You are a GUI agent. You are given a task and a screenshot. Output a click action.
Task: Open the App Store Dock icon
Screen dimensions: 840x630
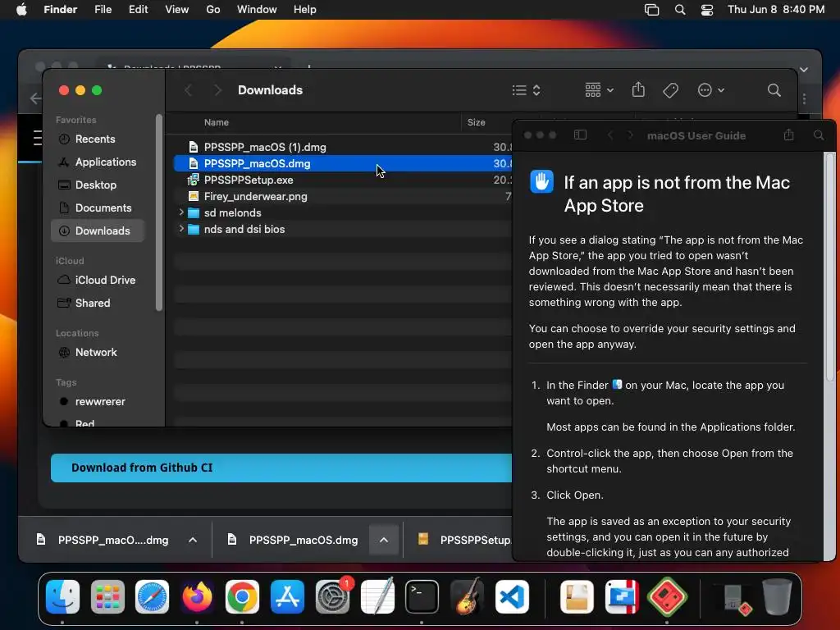tap(287, 596)
